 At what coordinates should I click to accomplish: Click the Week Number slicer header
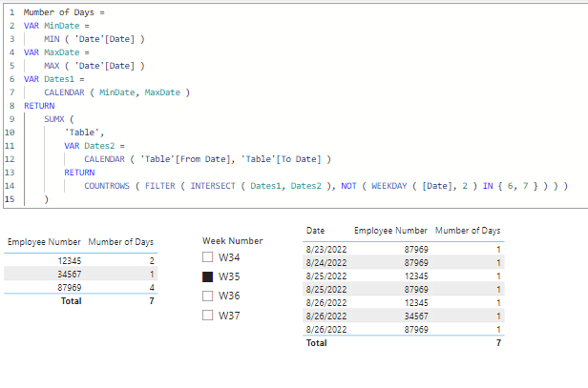(233, 241)
